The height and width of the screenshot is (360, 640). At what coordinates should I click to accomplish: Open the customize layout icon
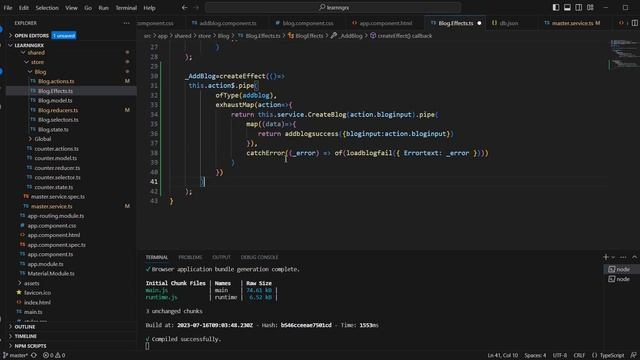click(590, 7)
